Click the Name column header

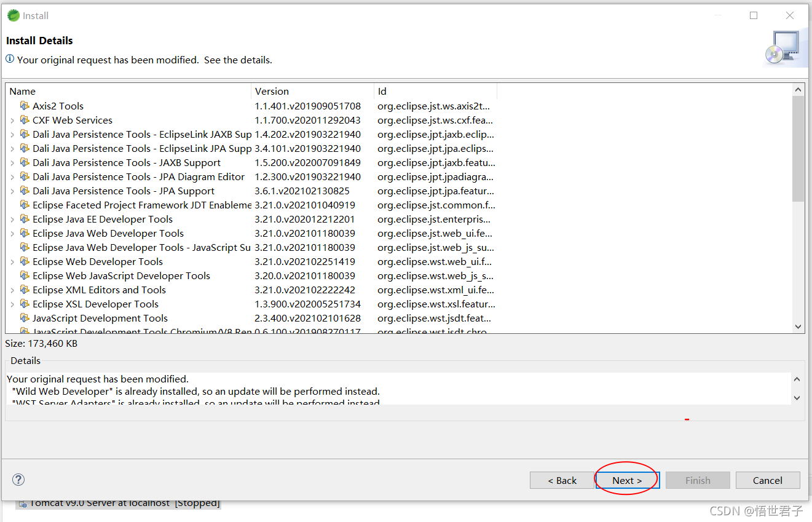[128, 91]
